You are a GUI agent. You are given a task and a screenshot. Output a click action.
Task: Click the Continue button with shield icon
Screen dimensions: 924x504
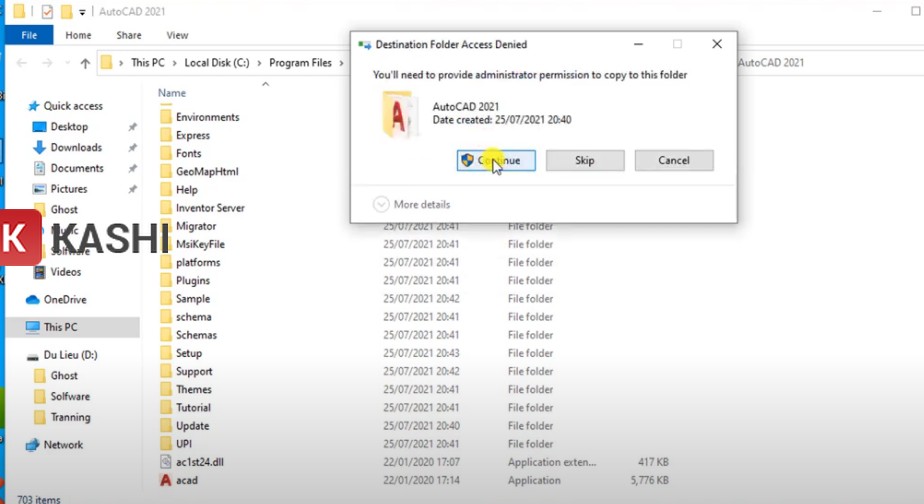click(x=496, y=160)
